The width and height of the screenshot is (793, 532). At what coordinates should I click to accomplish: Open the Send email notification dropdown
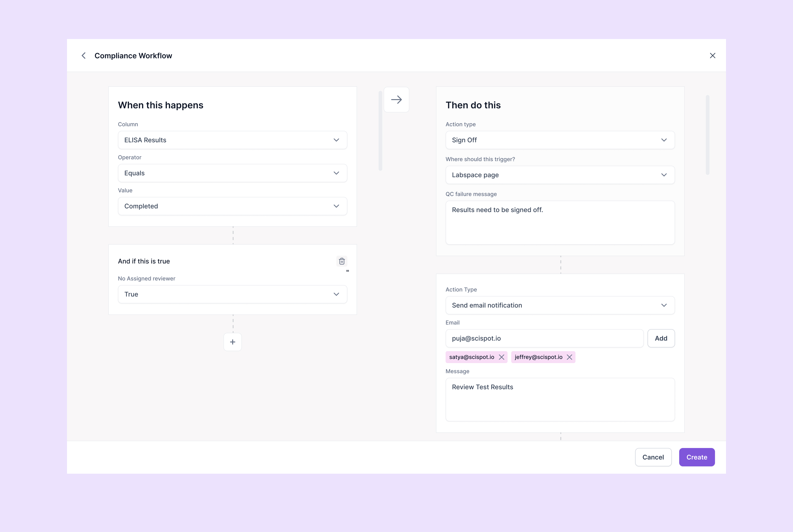560,305
